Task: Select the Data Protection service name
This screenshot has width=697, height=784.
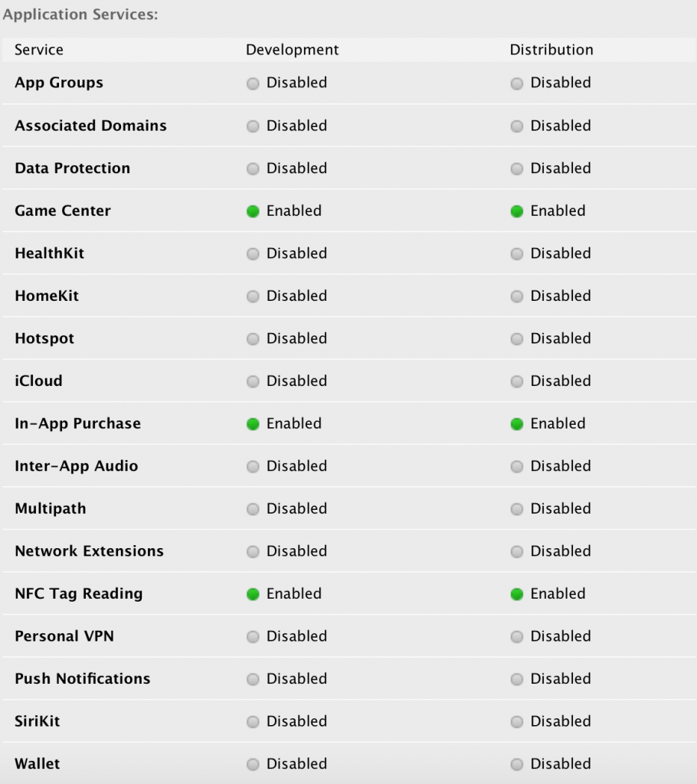Action: point(72,168)
